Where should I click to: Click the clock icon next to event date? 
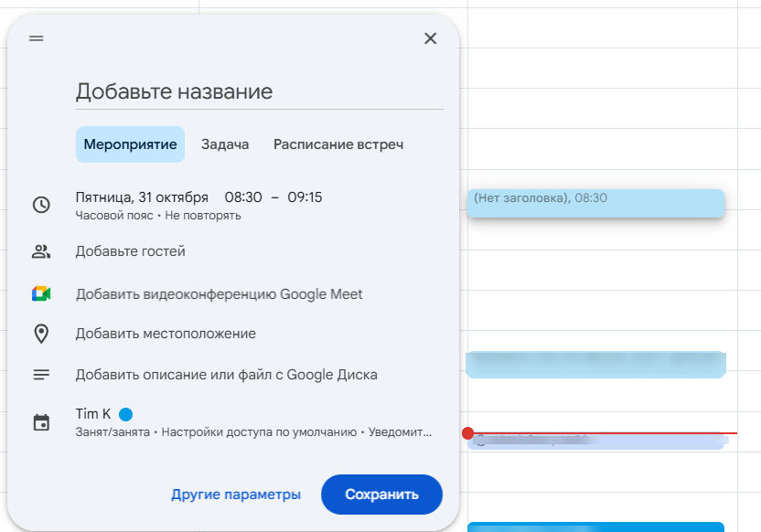(x=42, y=205)
